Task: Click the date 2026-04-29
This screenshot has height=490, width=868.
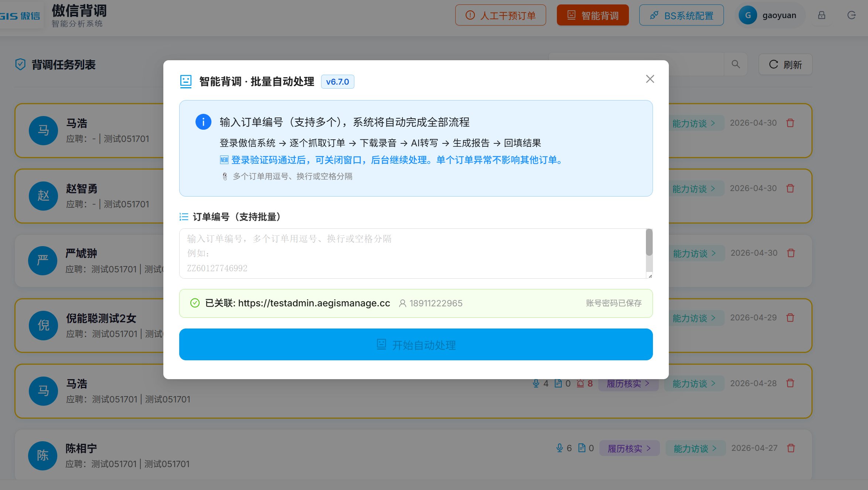Action: 753,317
